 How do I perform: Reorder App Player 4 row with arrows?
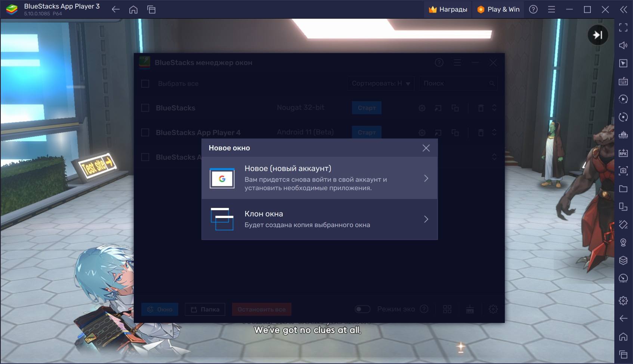(x=494, y=132)
